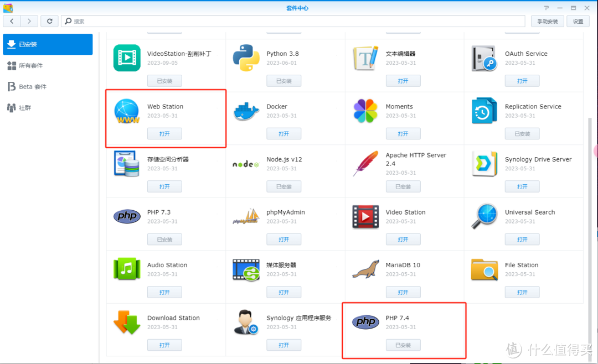Click the Python 3.8 package icon
Image resolution: width=598 pixels, height=364 pixels.
[x=246, y=58]
